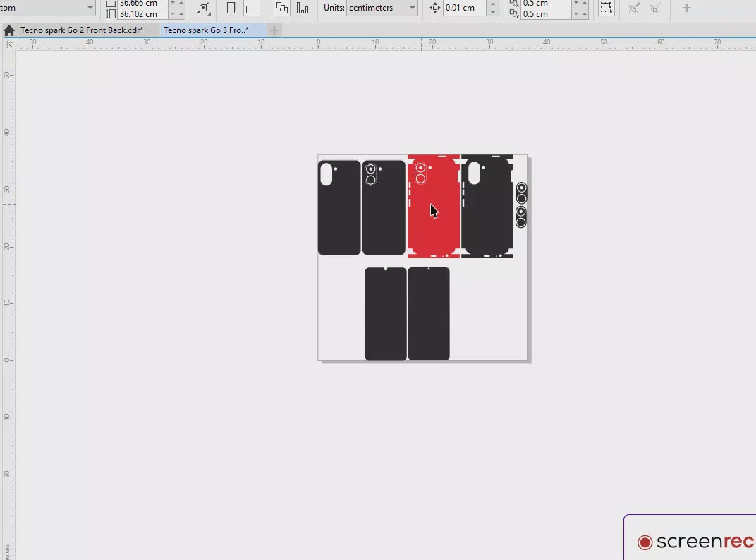Image resolution: width=756 pixels, height=560 pixels.
Task: Click the Welcome screen home icon
Action: (x=8, y=30)
